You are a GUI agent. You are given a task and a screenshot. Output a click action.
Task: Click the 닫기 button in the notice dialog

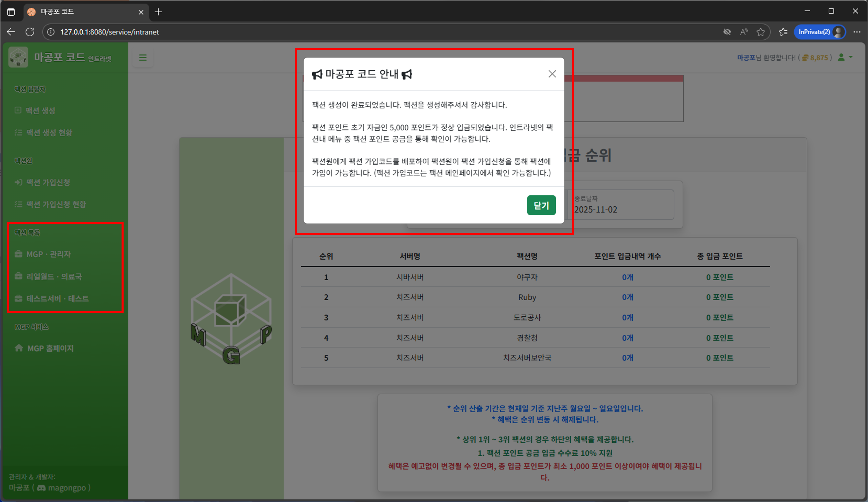pos(541,205)
